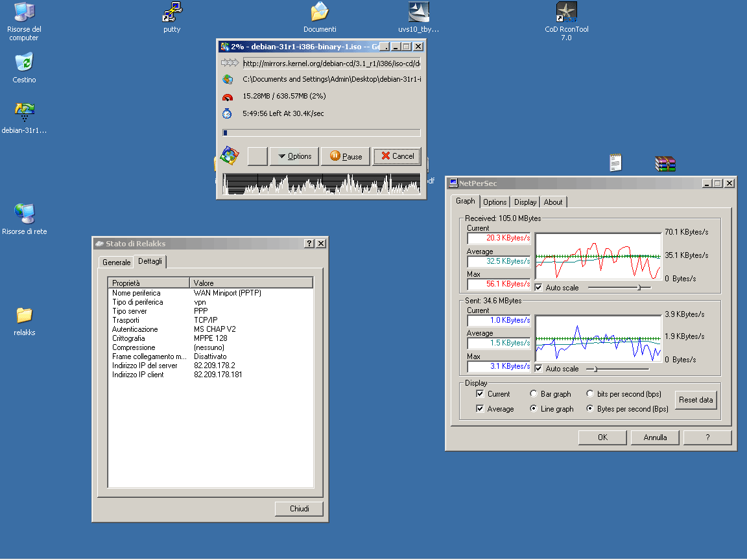Switch to the Generale tab
747x560 pixels.
coord(116,262)
